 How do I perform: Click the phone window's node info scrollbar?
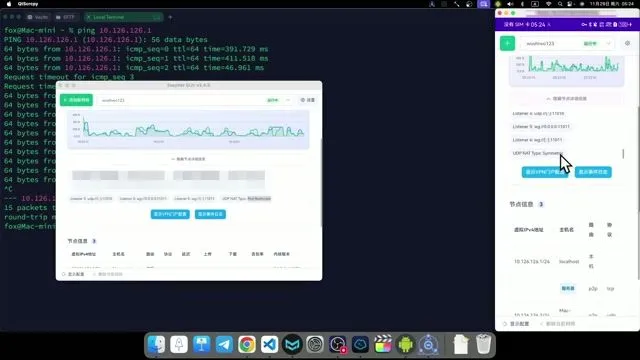[623, 153]
